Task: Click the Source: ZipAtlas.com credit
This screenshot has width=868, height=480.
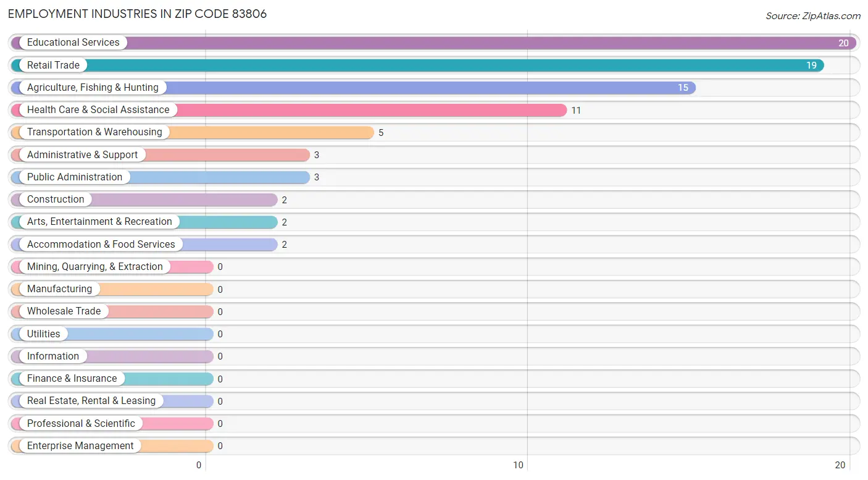Action: 812,16
